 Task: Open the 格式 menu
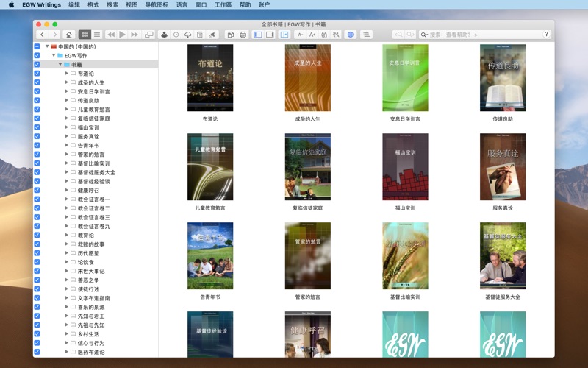click(x=93, y=5)
